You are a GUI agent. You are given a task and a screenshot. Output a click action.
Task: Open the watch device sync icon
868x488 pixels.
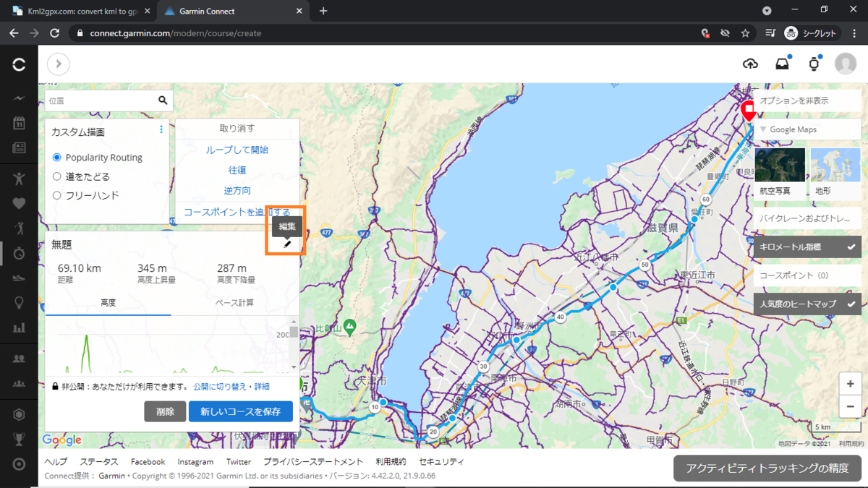[x=814, y=64]
